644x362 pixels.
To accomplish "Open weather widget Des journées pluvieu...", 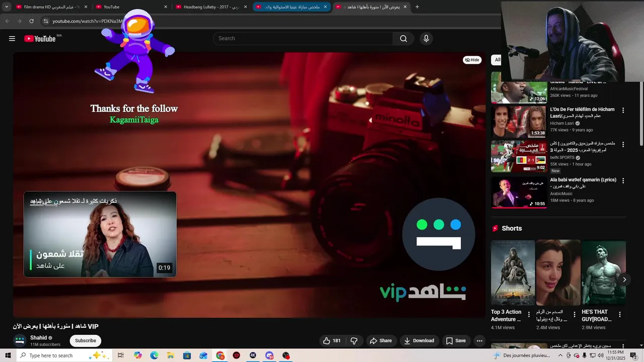I will coord(522,355).
